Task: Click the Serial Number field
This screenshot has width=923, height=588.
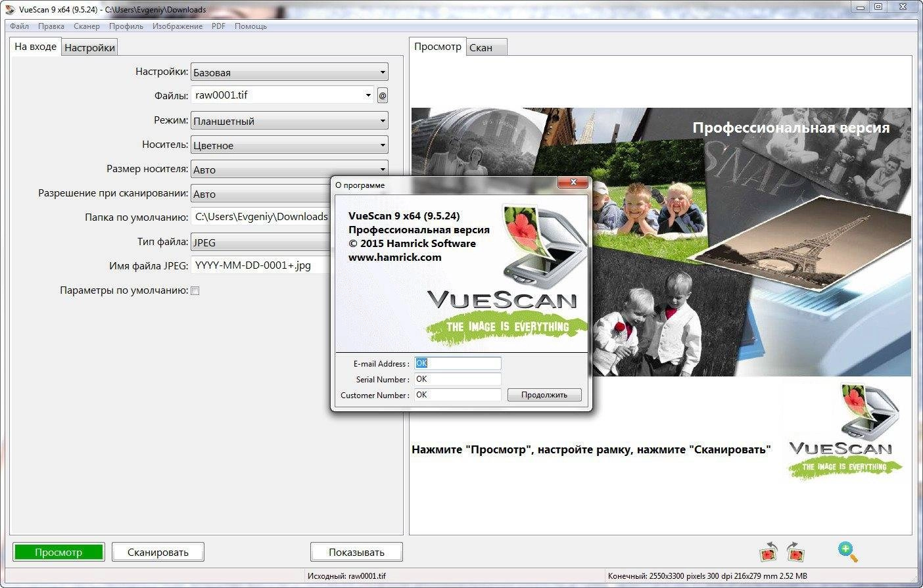Action: click(458, 379)
